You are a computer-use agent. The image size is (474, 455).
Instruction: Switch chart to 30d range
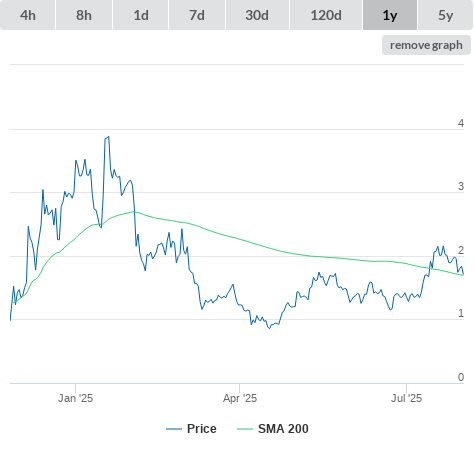[x=257, y=15]
